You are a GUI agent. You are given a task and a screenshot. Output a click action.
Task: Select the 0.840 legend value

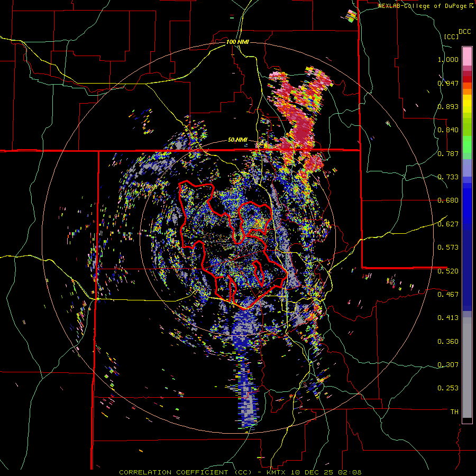448,130
